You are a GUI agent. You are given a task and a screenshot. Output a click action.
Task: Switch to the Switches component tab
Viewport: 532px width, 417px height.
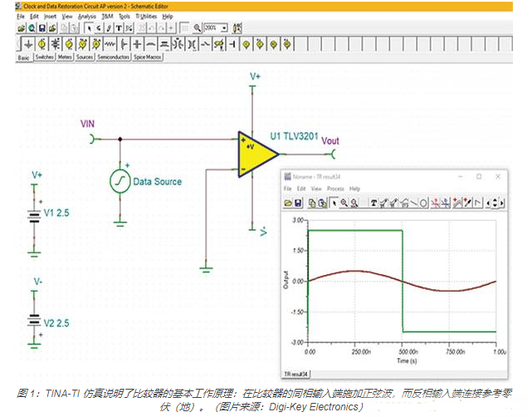click(45, 57)
